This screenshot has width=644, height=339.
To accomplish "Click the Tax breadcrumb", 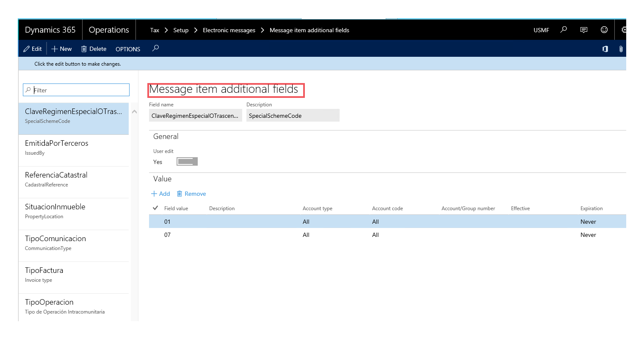I will pyautogui.click(x=155, y=30).
